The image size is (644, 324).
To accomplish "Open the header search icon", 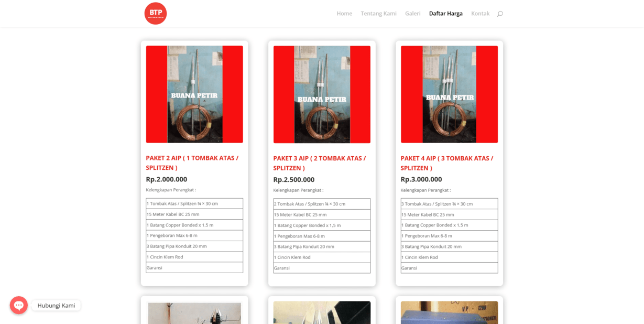I will click(500, 14).
